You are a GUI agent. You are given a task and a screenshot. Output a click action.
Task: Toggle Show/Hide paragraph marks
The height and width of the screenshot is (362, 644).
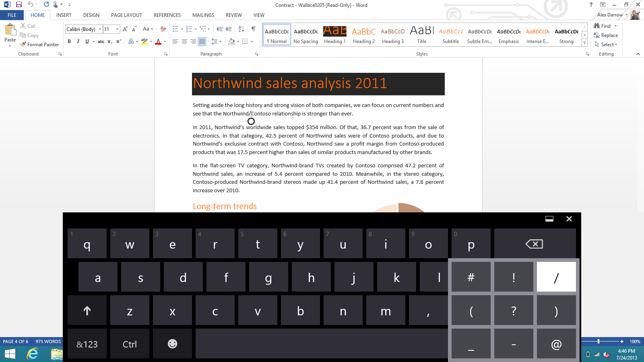pos(254,29)
